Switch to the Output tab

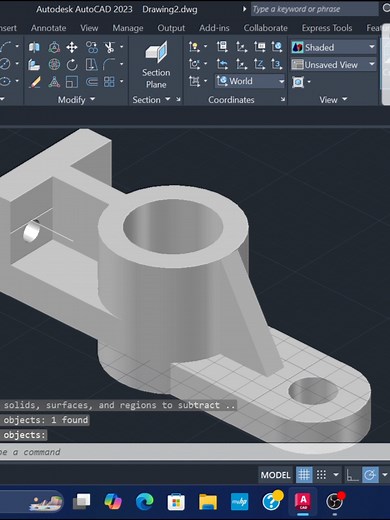(x=171, y=28)
